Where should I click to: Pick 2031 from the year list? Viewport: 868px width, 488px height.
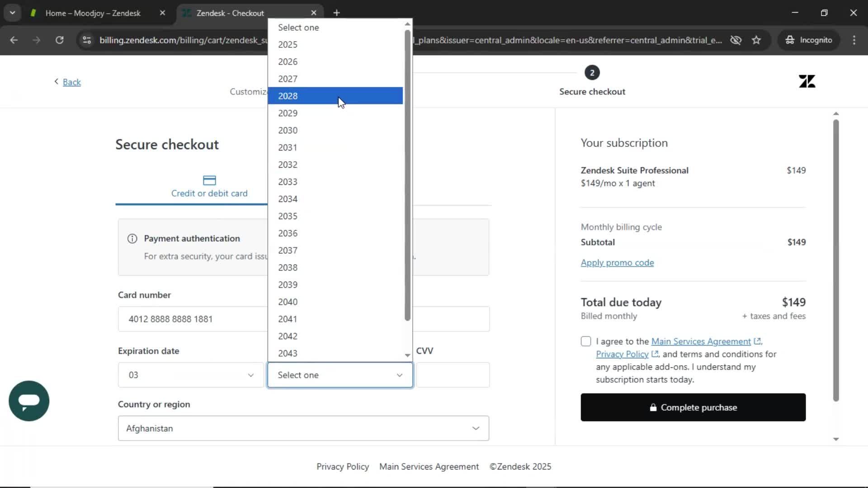point(335,147)
